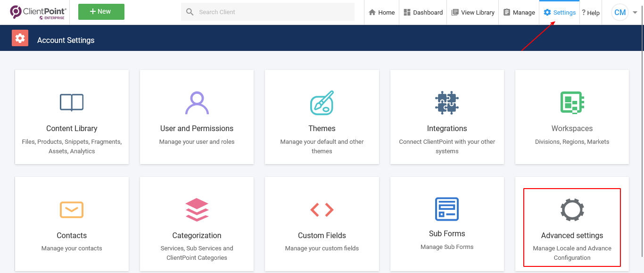Click the Account Settings header text
Image resolution: width=644 pixels, height=273 pixels.
(x=66, y=40)
